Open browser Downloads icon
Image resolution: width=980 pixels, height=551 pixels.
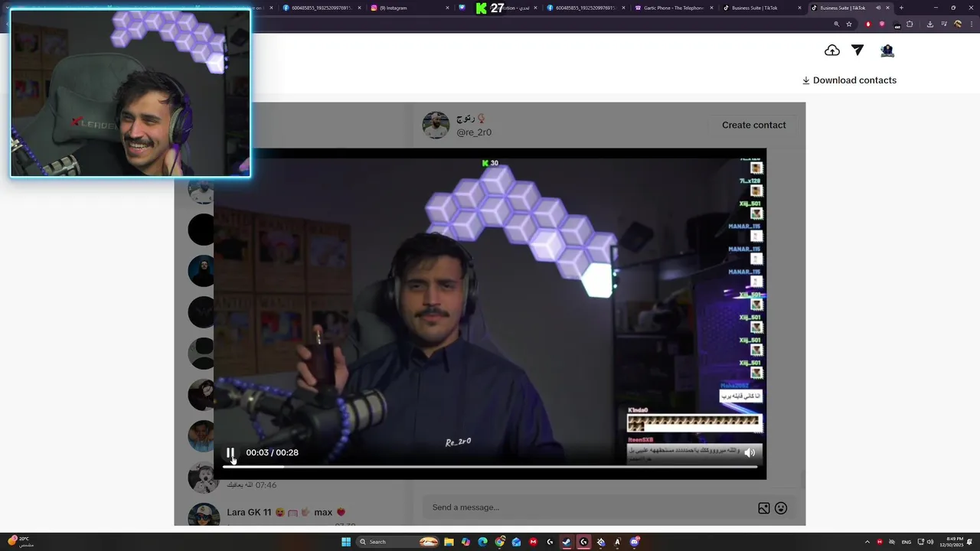tap(929, 24)
